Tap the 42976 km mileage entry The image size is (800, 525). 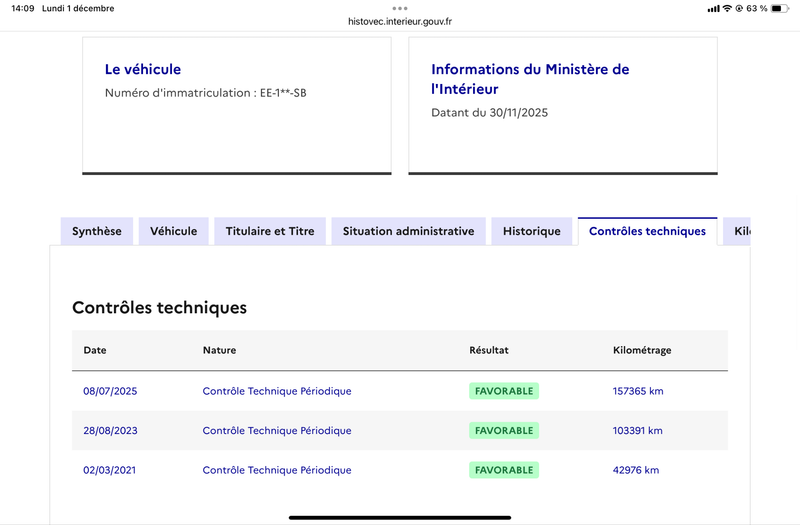click(636, 470)
